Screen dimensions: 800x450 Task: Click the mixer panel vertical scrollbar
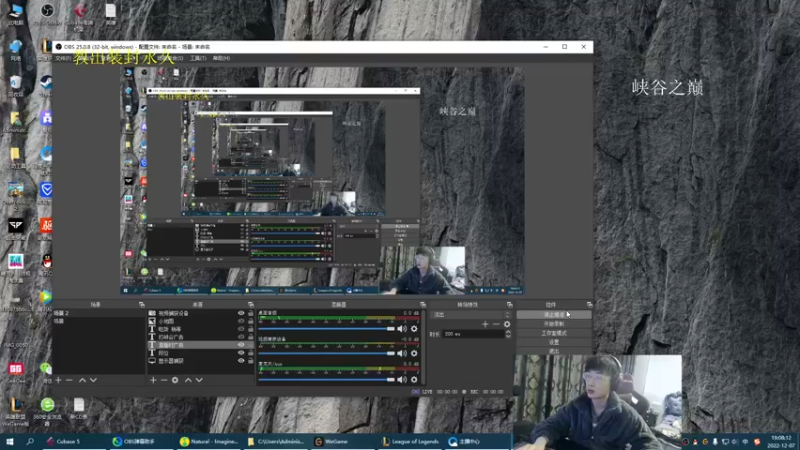(424, 347)
